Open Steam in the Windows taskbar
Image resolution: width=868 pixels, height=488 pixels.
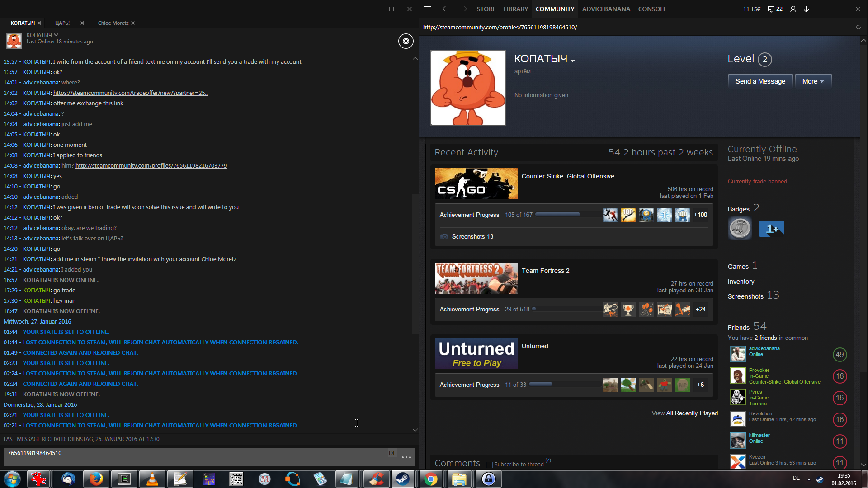(x=402, y=479)
